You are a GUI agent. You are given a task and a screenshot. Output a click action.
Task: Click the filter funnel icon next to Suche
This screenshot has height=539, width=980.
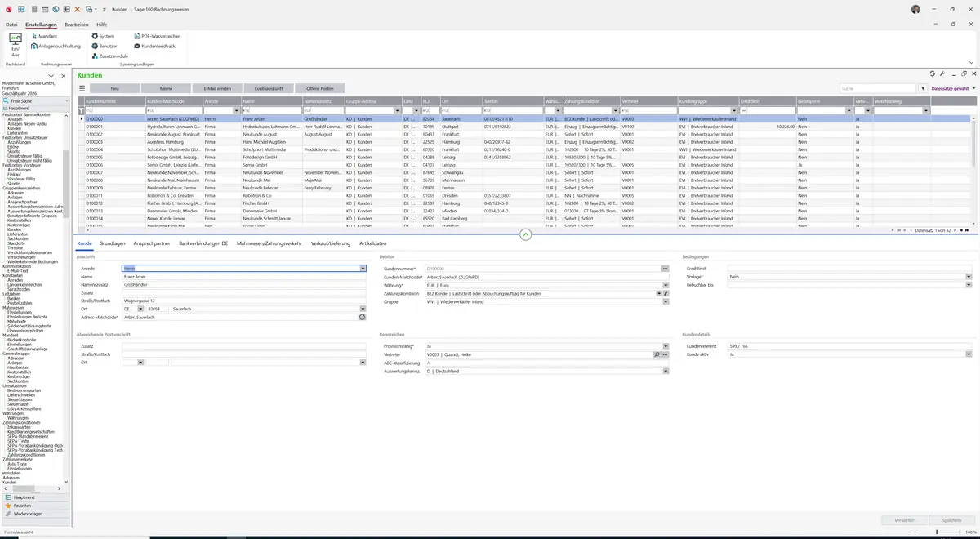click(923, 88)
